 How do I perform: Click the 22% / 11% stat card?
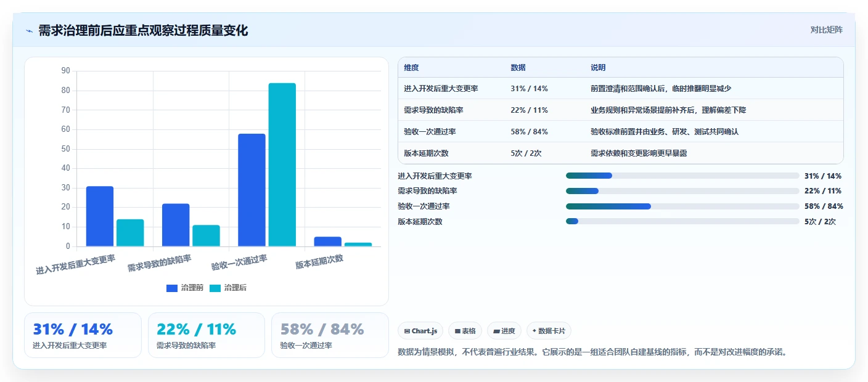(x=207, y=335)
